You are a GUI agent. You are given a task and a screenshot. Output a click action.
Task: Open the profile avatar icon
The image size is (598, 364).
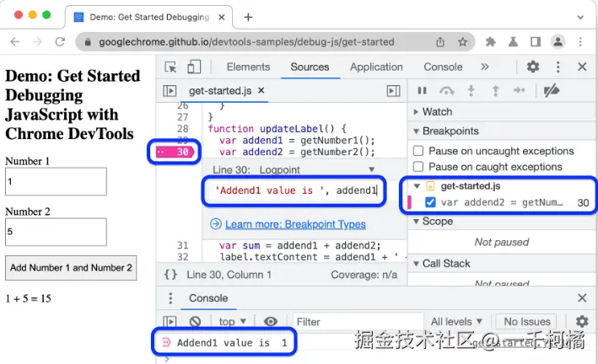pos(558,41)
